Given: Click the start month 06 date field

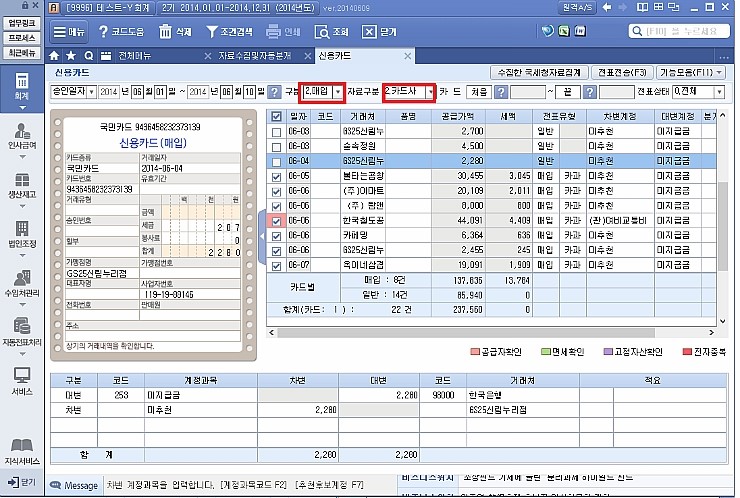Looking at the screenshot, I should coord(137,92).
